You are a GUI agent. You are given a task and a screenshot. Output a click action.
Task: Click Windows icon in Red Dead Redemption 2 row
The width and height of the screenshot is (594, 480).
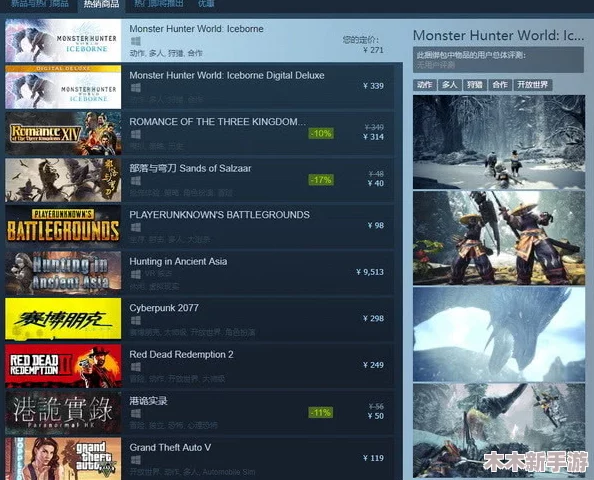point(136,367)
